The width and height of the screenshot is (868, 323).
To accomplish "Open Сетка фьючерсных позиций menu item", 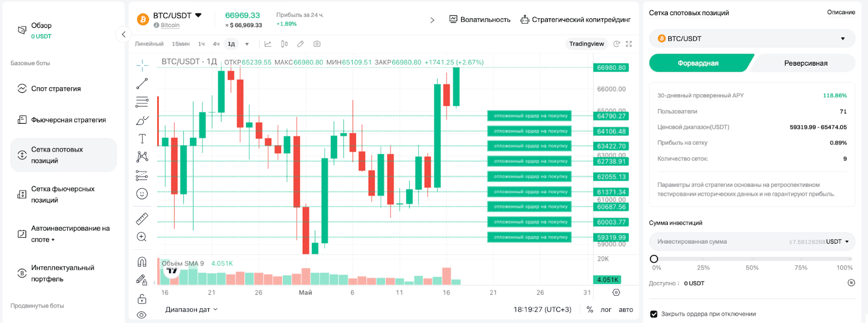I will (63, 194).
